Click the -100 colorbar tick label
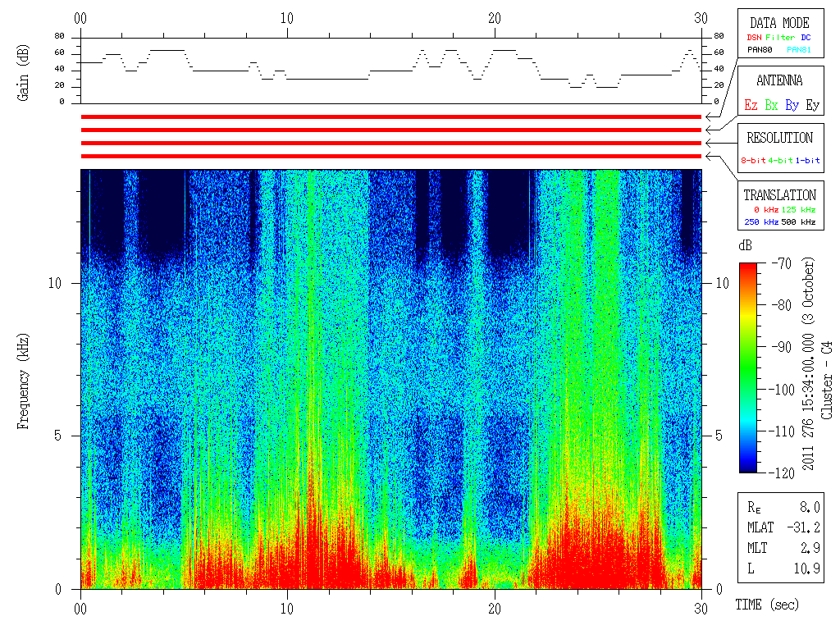Viewport: 840px width, 630px height. 783,390
